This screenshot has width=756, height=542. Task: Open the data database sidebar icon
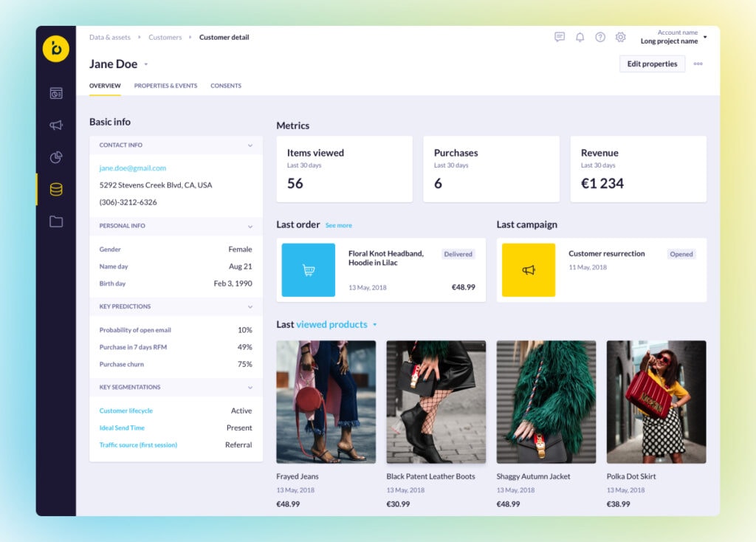56,190
